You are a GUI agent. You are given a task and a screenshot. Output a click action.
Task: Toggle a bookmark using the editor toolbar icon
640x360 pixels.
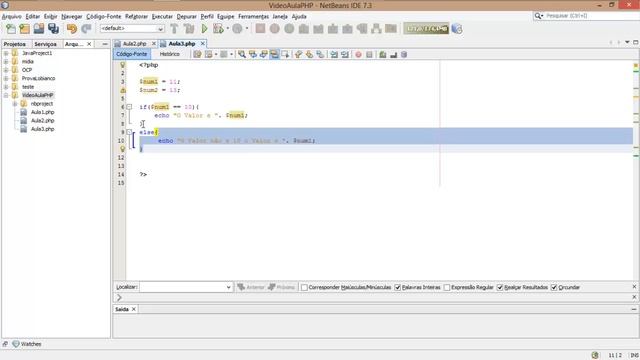point(320,54)
